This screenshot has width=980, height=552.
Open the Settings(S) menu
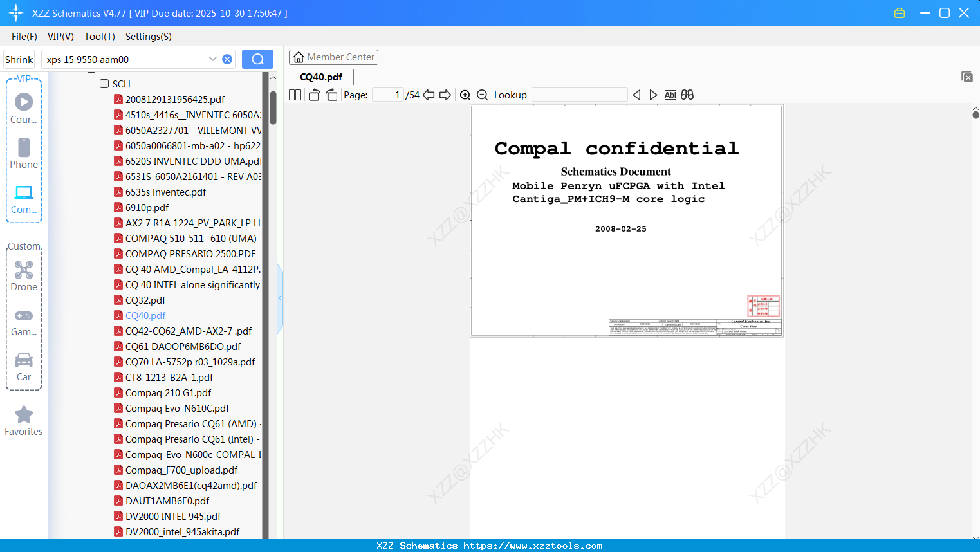click(149, 37)
